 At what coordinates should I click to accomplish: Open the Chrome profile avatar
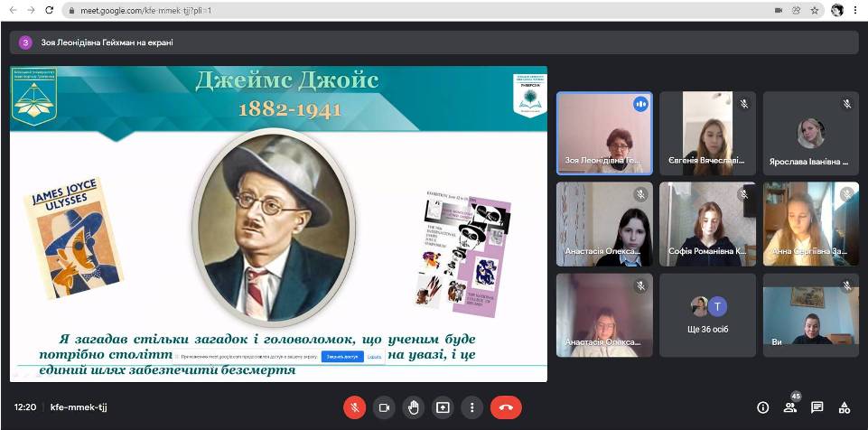(x=837, y=10)
